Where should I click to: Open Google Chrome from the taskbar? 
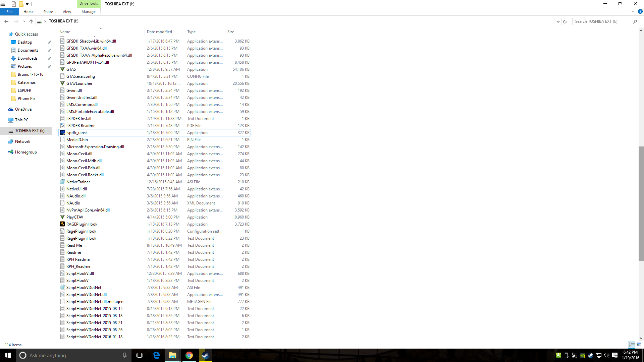click(x=189, y=355)
